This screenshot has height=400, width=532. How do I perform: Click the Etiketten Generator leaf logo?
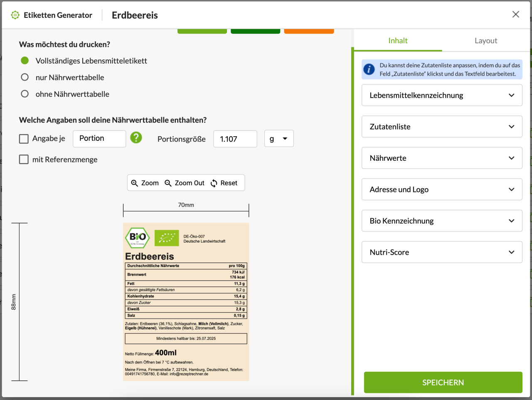pyautogui.click(x=15, y=15)
